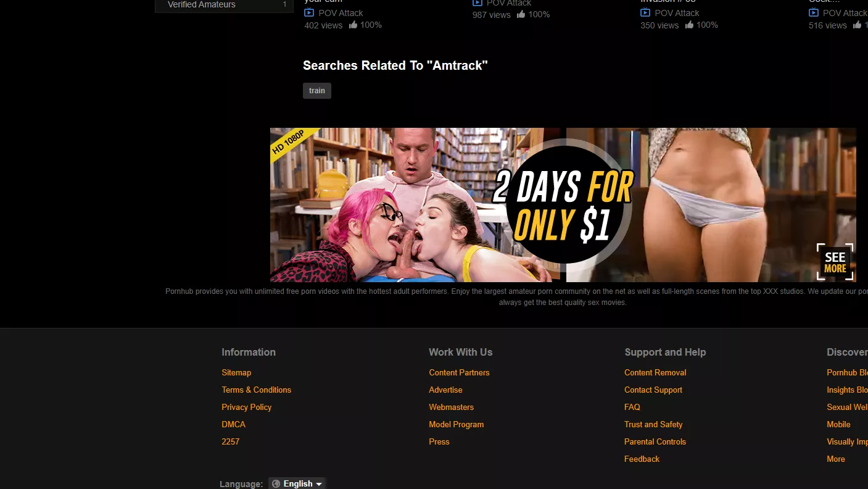Go to the Privacy Policy link
Screen dimensions: 868x489
(x=246, y=407)
